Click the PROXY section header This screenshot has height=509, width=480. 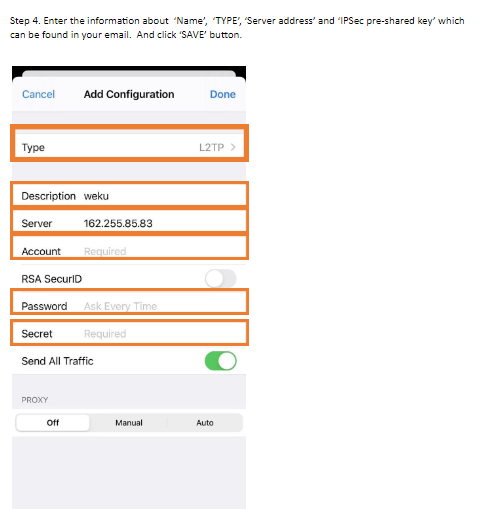tap(35, 400)
